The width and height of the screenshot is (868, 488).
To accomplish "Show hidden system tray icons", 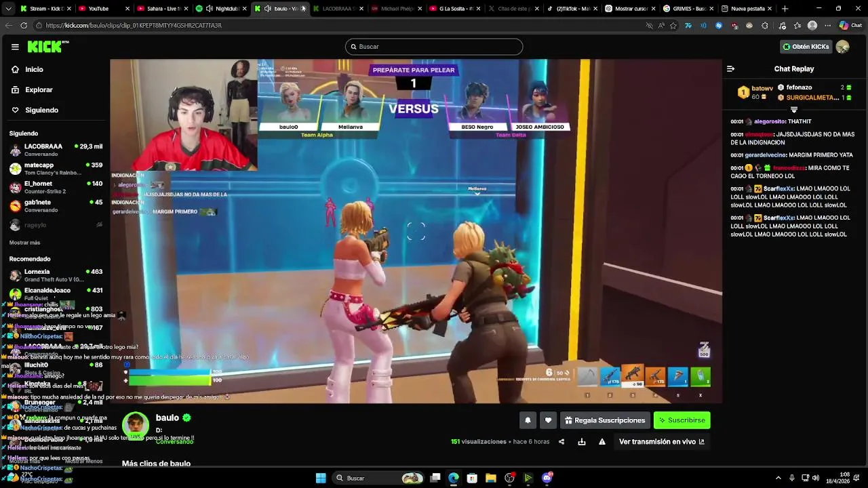I will click(778, 478).
